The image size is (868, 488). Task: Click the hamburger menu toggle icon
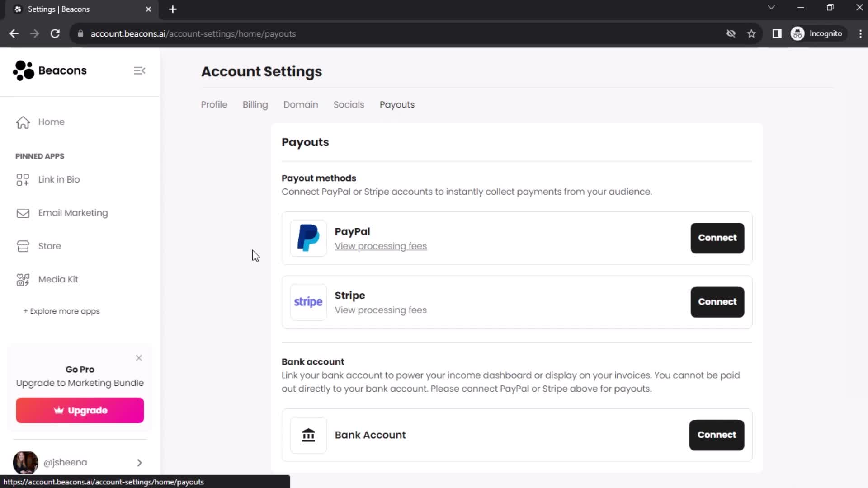(x=140, y=70)
